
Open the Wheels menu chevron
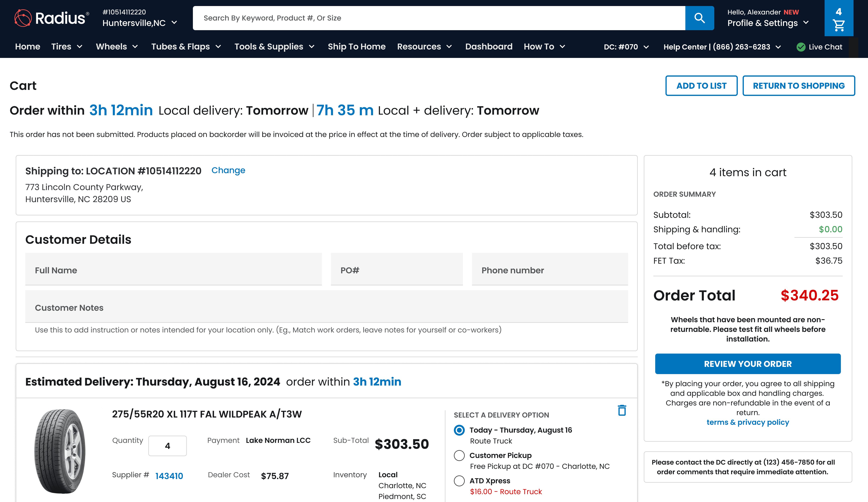click(x=135, y=46)
